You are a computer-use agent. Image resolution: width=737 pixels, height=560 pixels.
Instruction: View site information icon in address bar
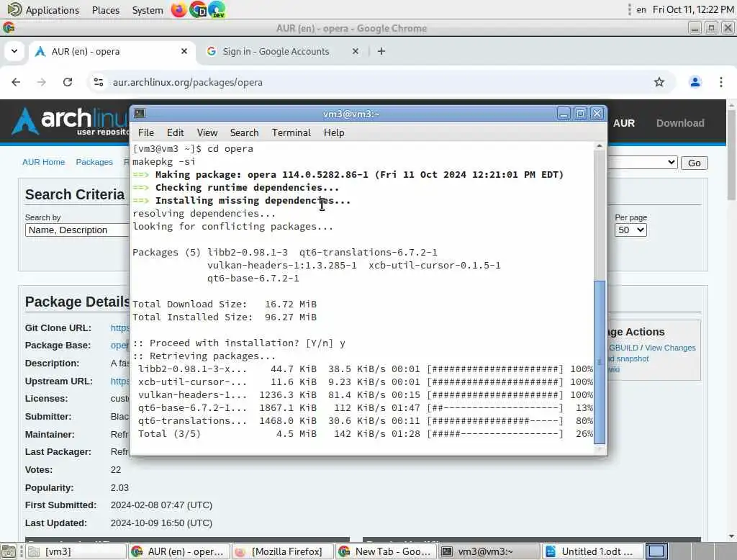[98, 82]
